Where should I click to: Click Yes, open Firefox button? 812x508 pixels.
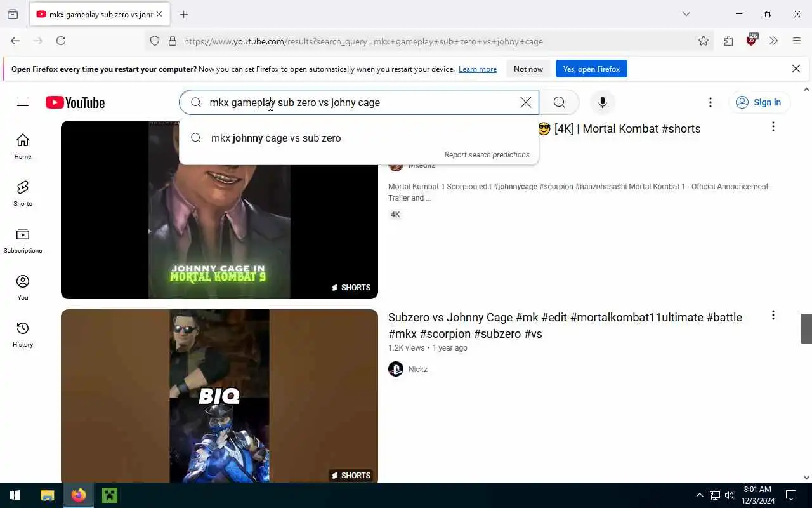pos(591,69)
